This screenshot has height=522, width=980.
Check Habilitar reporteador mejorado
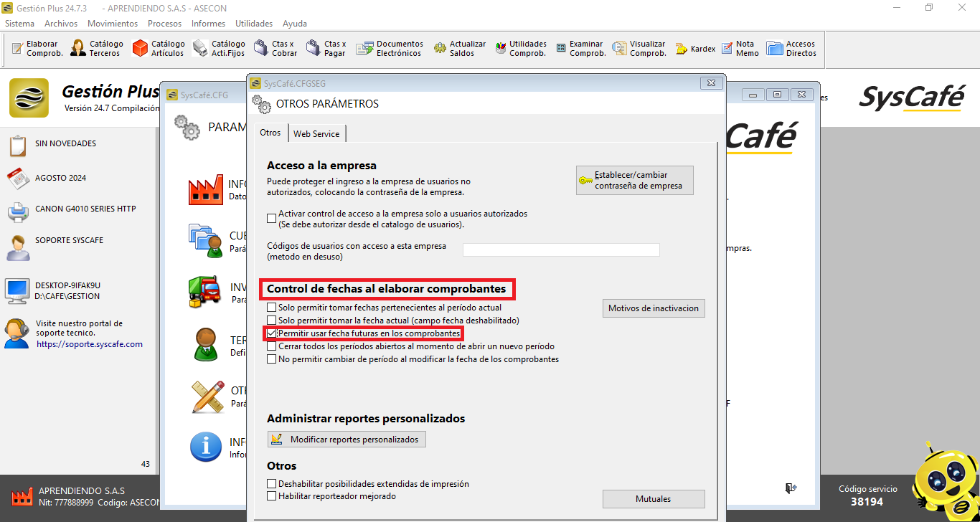point(271,495)
